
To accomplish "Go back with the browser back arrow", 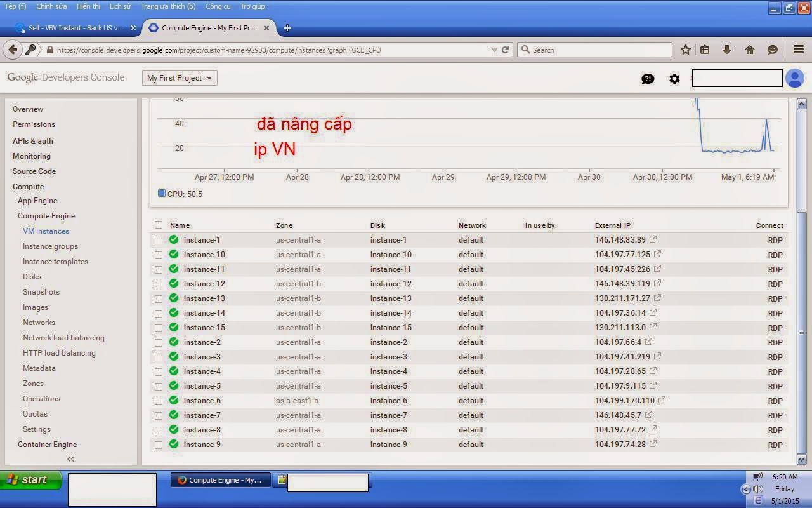I will (x=13, y=50).
